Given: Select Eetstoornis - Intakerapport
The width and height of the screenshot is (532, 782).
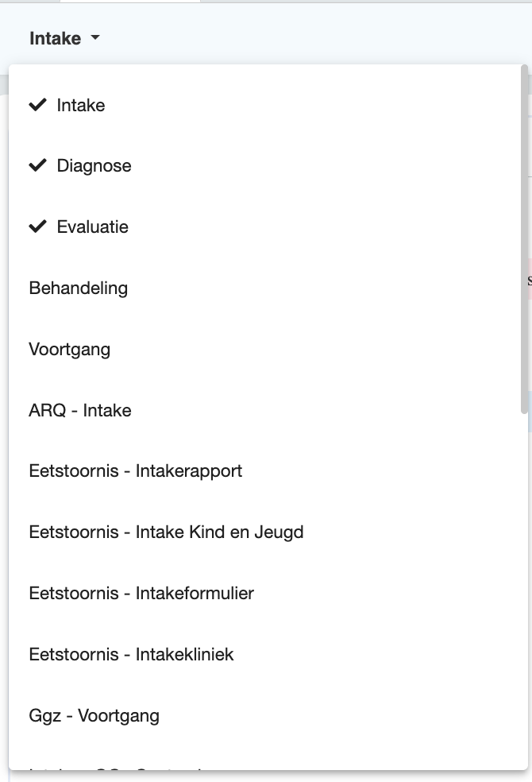Looking at the screenshot, I should 136,471.
